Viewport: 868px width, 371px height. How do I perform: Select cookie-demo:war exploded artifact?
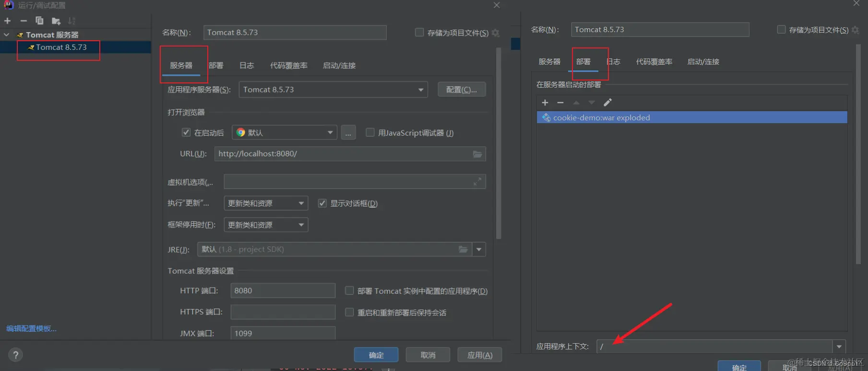tap(692, 117)
